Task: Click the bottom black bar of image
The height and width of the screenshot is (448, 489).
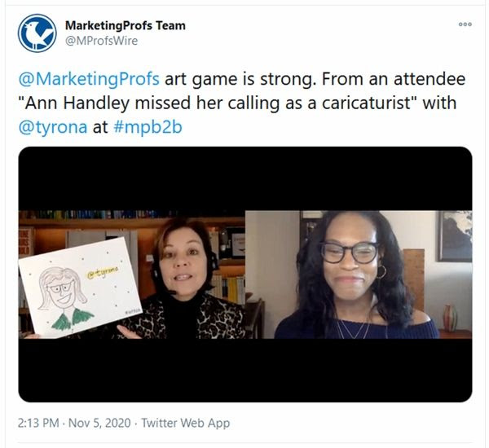Action: tap(245, 371)
